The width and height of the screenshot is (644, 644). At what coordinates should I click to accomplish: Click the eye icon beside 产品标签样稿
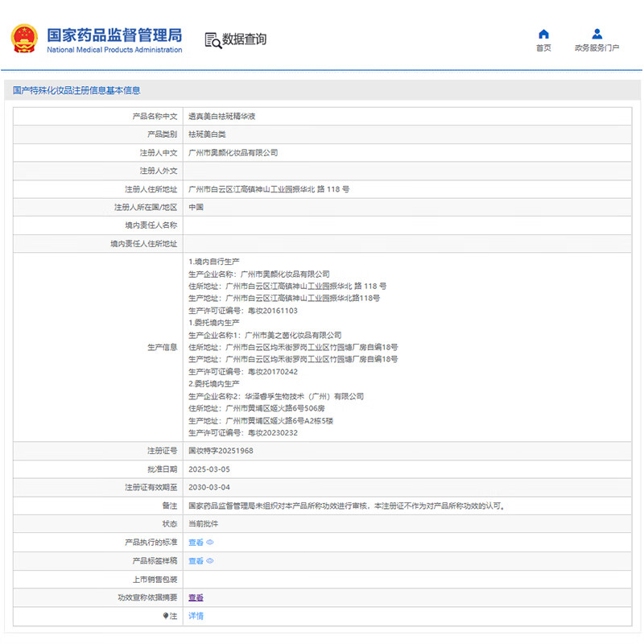pyautogui.click(x=210, y=561)
